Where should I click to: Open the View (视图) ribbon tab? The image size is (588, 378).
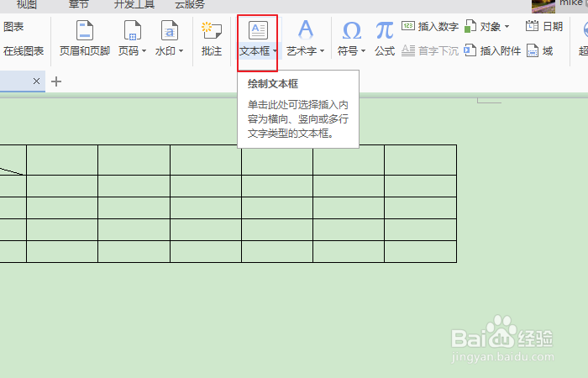click(27, 4)
